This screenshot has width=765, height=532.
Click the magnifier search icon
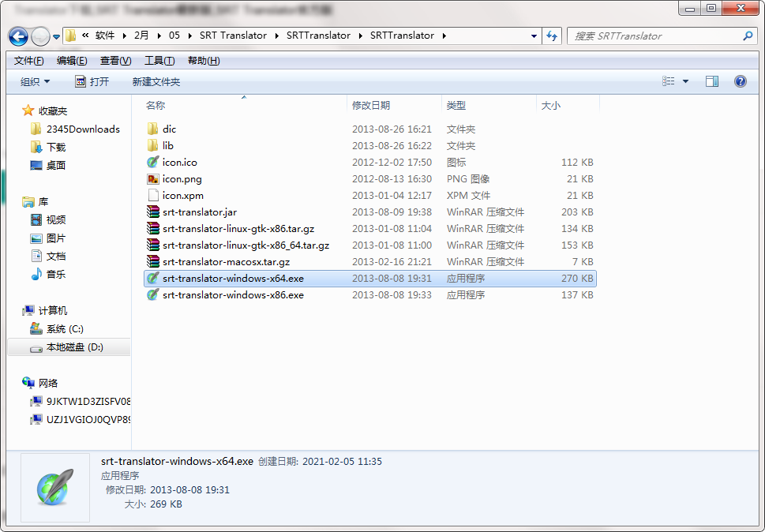748,36
